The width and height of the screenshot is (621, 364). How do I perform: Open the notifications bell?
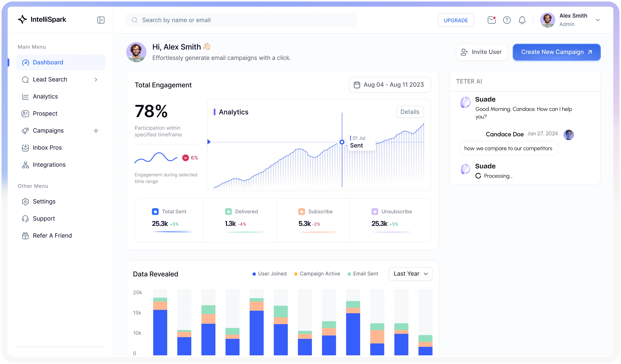tap(522, 20)
